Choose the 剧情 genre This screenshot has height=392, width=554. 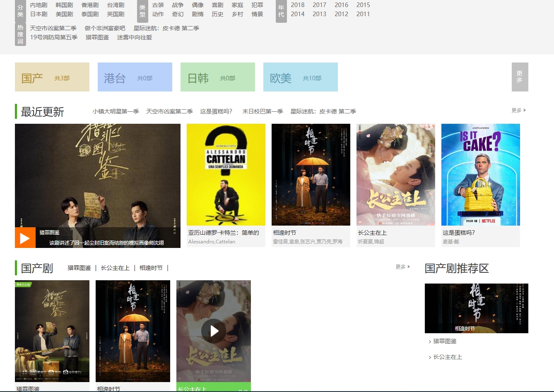[x=198, y=14]
